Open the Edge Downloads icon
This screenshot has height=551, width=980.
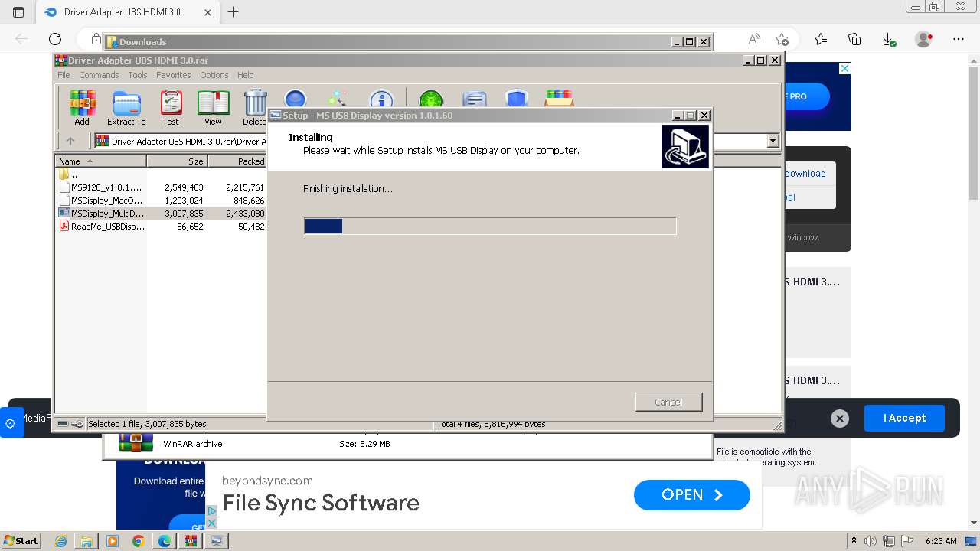[x=889, y=39]
